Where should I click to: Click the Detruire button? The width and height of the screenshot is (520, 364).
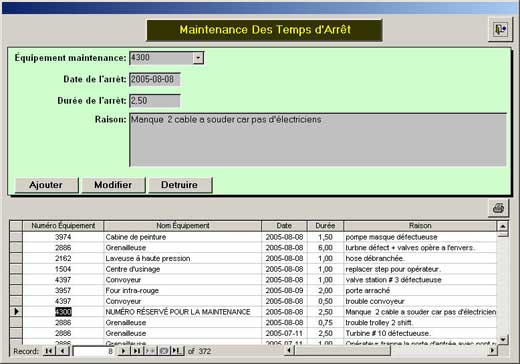pyautogui.click(x=180, y=185)
